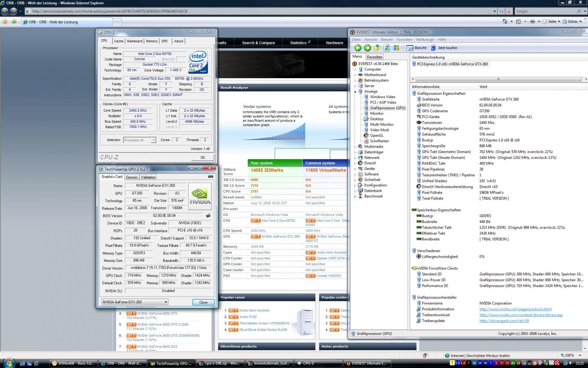This screenshot has width=588, height=368.
Task: Click EVEREST up-level folder icon
Action: click(377, 48)
